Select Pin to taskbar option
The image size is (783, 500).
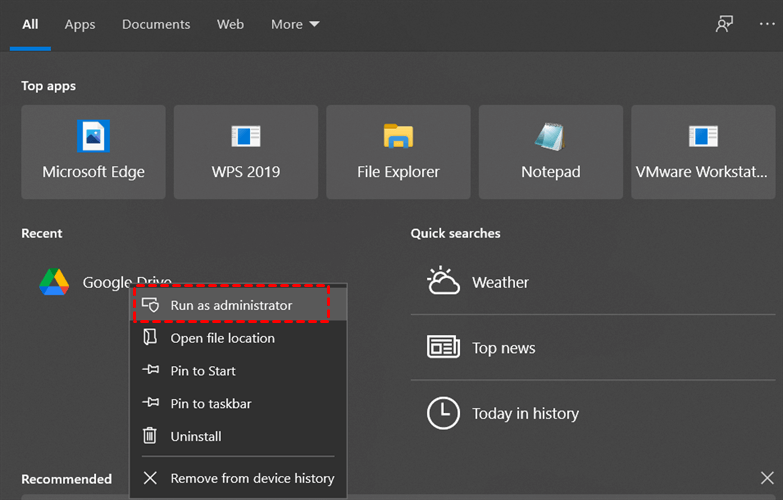pyautogui.click(x=210, y=404)
